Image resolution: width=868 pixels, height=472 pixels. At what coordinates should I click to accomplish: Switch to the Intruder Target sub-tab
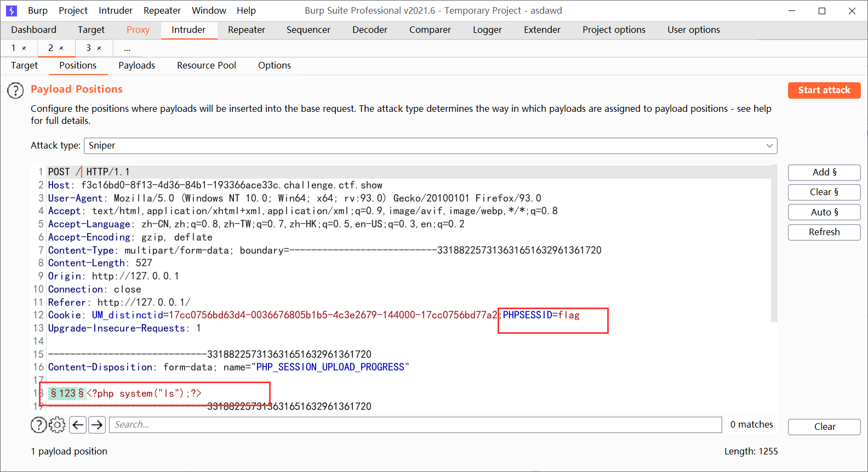[25, 65]
